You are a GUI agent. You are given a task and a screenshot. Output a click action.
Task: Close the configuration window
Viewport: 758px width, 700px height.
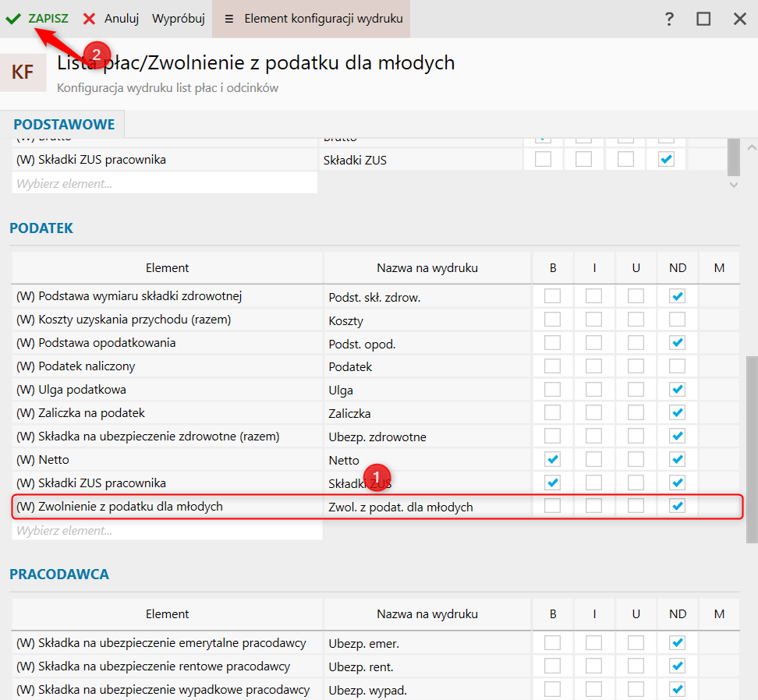point(739,19)
